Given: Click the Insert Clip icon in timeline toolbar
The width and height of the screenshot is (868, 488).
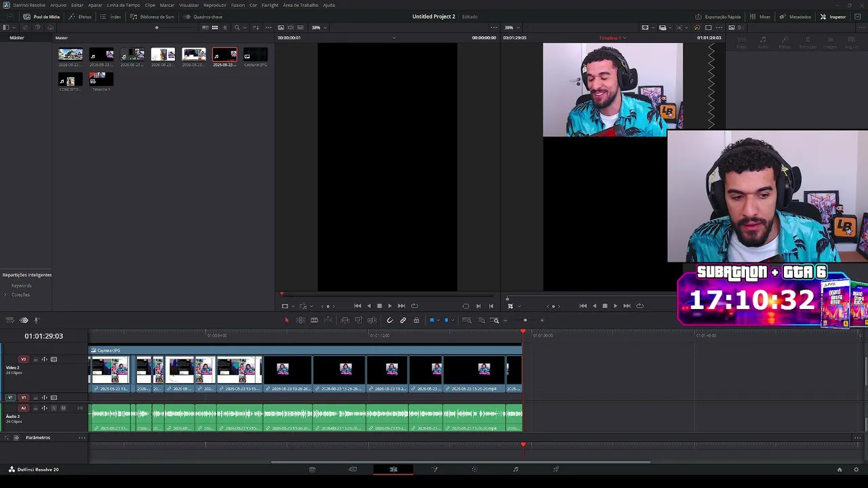Looking at the screenshot, I should point(345,320).
